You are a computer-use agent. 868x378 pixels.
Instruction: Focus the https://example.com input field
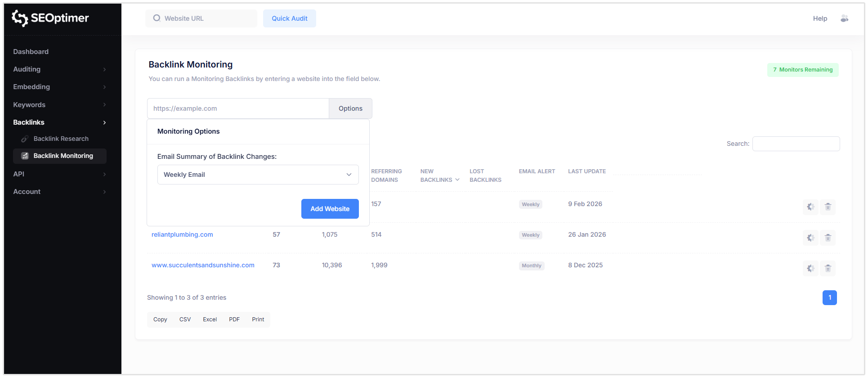pos(238,108)
